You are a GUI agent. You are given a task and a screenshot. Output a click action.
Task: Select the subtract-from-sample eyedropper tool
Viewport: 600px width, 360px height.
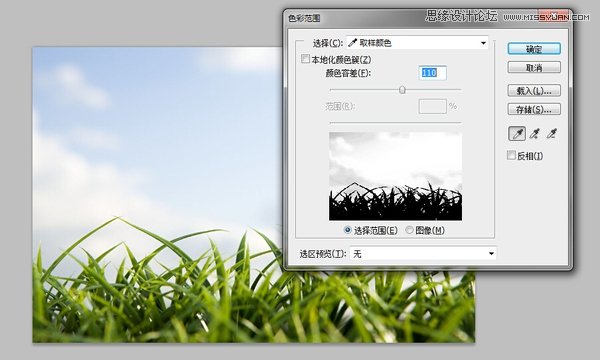click(552, 134)
